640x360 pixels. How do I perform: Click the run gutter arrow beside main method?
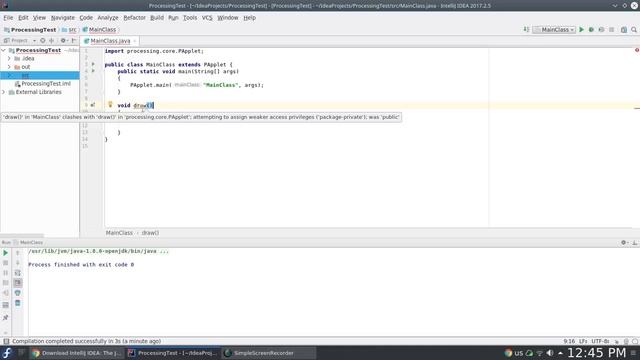click(x=93, y=71)
